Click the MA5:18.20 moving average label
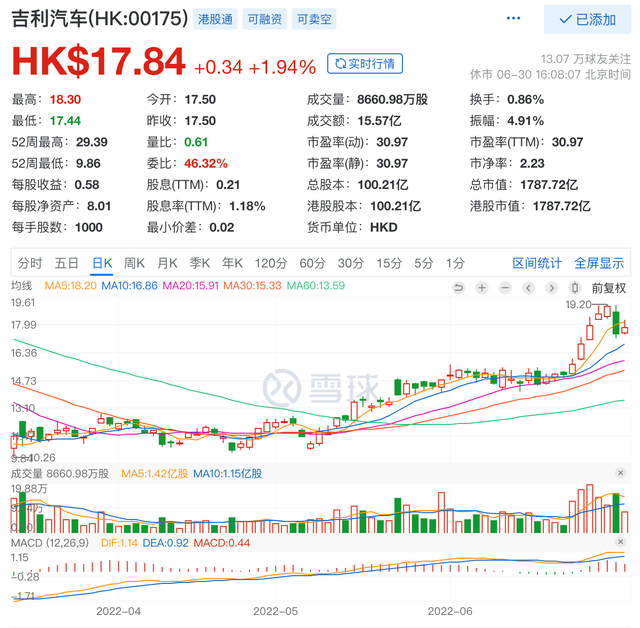Viewport: 640px width, 628px height. point(71,286)
